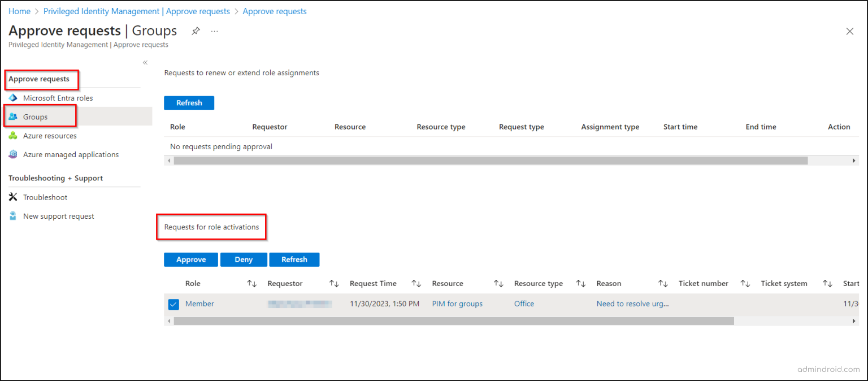The image size is (868, 381).
Task: Click the End time column header
Action: click(761, 127)
